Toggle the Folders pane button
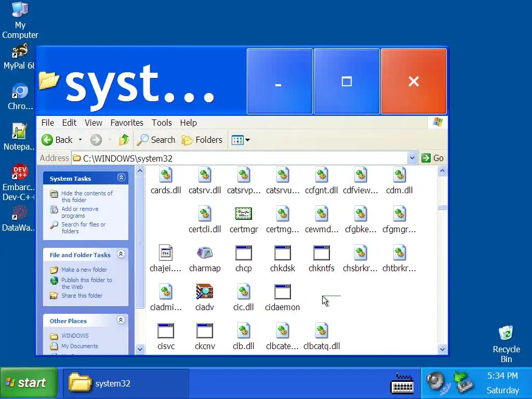Image resolution: width=532 pixels, height=399 pixels. 202,140
